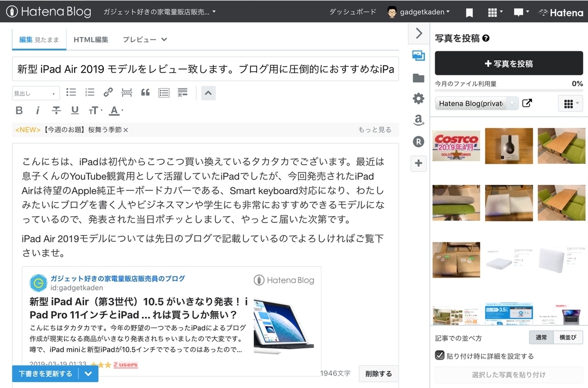
Task: Apply blockquote formatting
Action: tap(146, 92)
